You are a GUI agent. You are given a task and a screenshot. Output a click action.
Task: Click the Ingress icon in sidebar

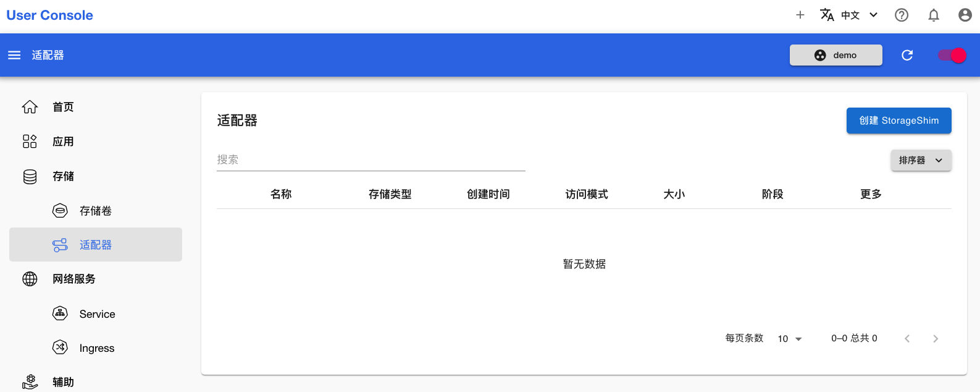point(60,347)
